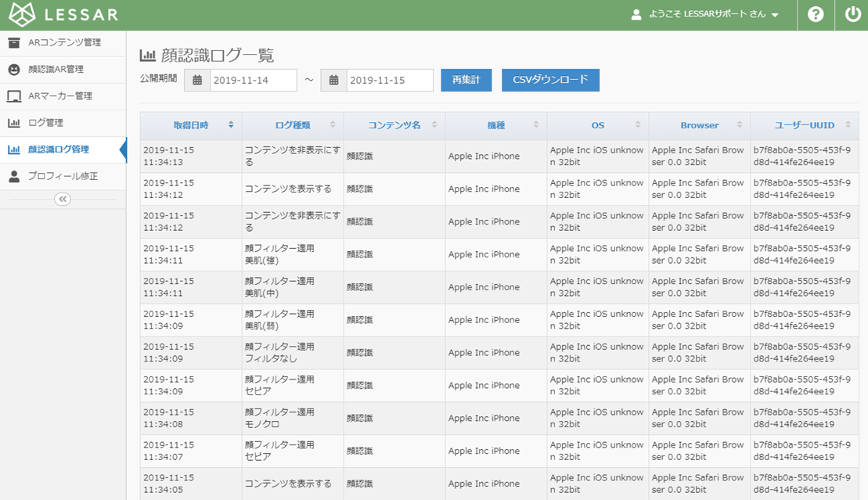Screen dimensions: 868x500
Task: Click the Browser sort arrows icon
Action: pos(740,125)
